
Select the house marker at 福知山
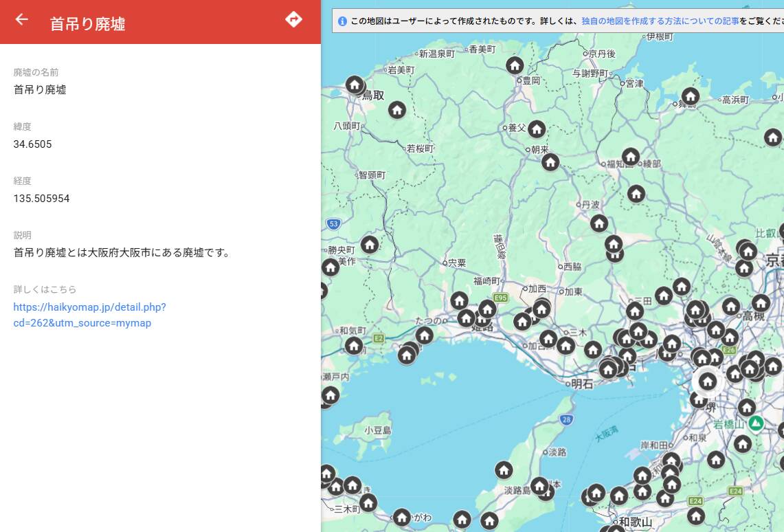pyautogui.click(x=631, y=157)
